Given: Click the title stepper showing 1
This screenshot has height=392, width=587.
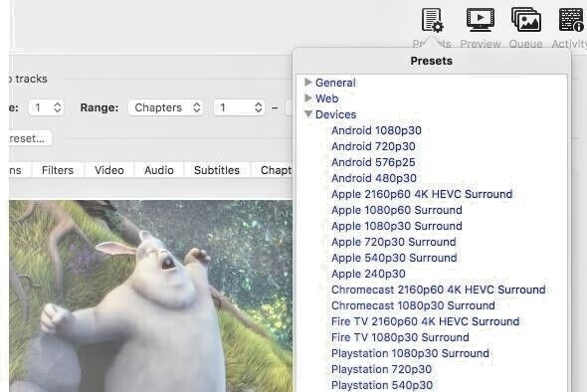Looking at the screenshot, I should 46,107.
